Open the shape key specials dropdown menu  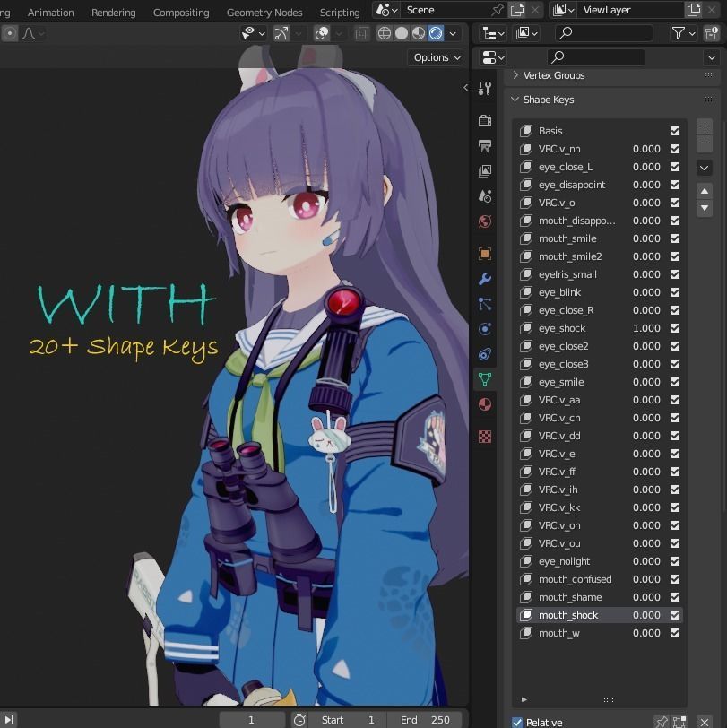pyautogui.click(x=705, y=167)
